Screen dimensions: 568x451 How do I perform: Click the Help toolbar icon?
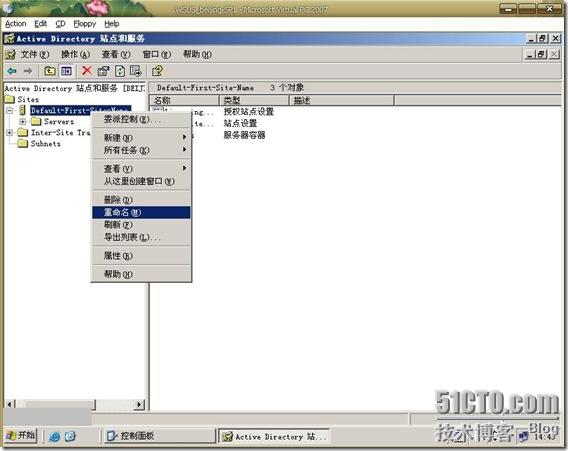point(157,71)
